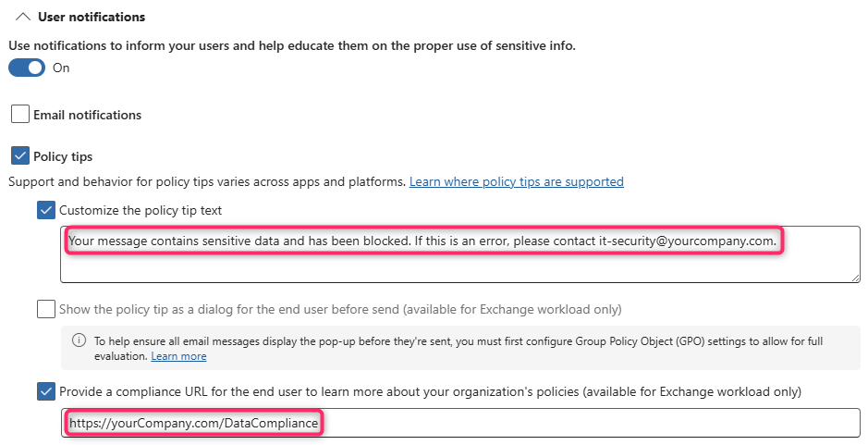Check Show the policy tip as a dialog
The image size is (868, 445).
tap(46, 309)
